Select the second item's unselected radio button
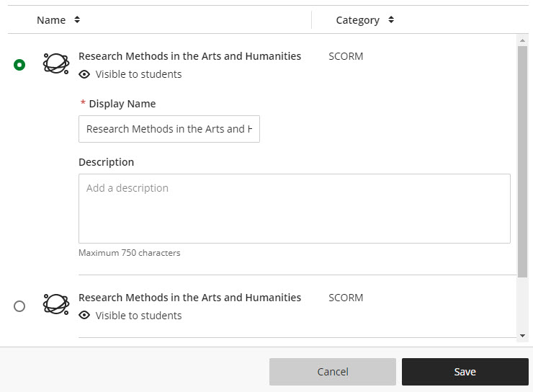The height and width of the screenshot is (392, 533). tap(19, 306)
